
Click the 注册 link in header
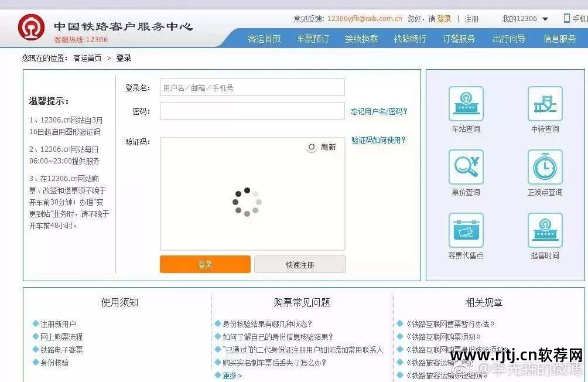coord(471,19)
